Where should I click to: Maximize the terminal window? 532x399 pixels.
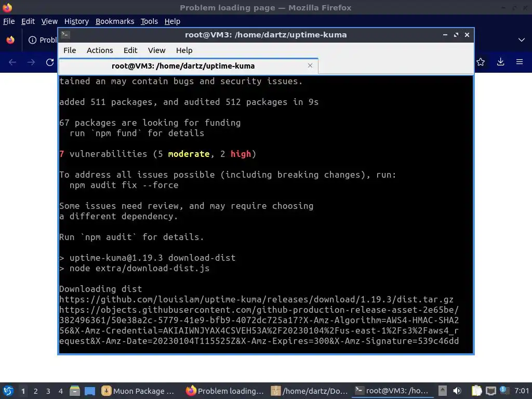456,35
